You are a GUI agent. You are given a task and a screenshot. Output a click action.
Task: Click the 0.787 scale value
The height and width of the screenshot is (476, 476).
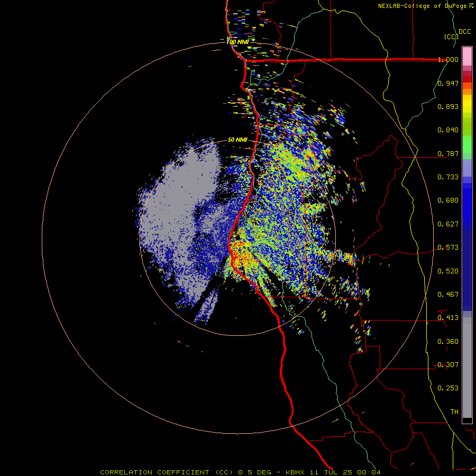tap(448, 153)
